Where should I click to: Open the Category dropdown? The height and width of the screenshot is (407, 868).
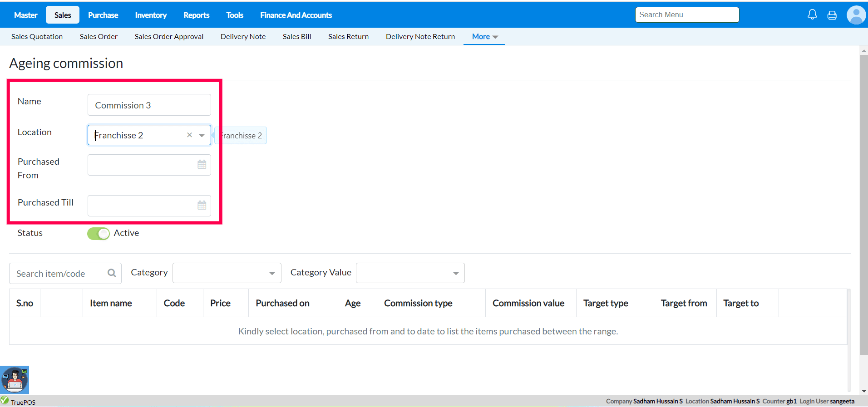pyautogui.click(x=227, y=273)
